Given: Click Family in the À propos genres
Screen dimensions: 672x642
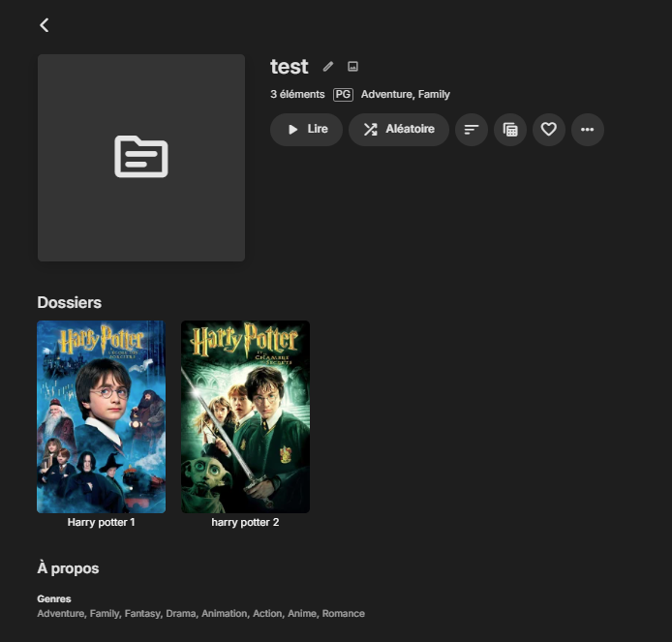Looking at the screenshot, I should (105, 613).
